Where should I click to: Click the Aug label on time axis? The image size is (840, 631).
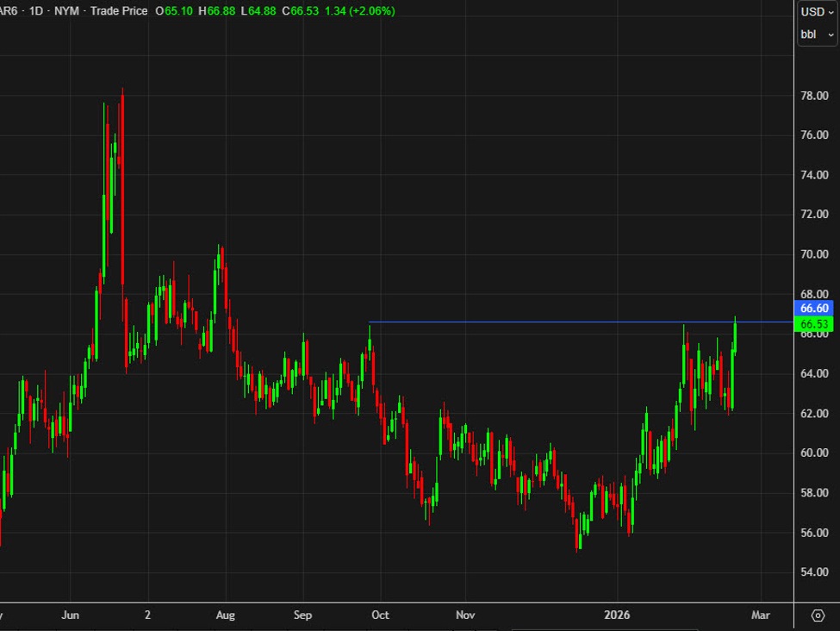click(x=225, y=615)
